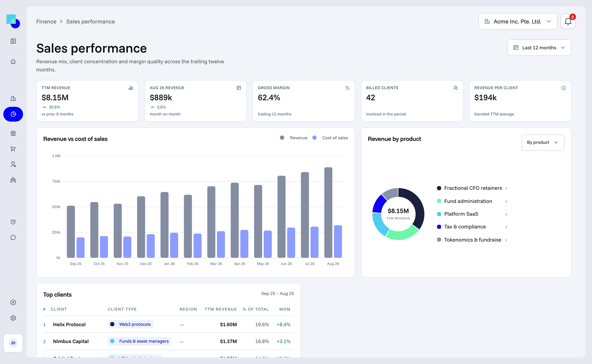Open the company building sidebar icon
Image resolution: width=592 pixels, height=364 pixels.
pyautogui.click(x=13, y=98)
